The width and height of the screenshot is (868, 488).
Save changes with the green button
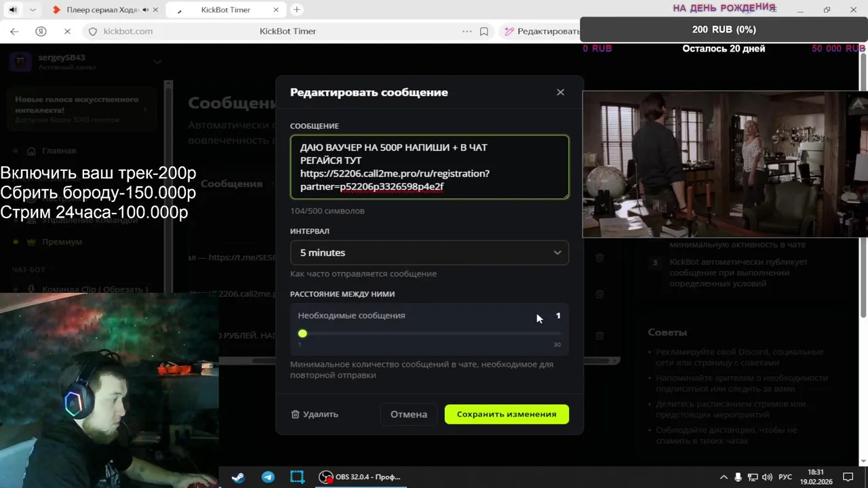[507, 414]
